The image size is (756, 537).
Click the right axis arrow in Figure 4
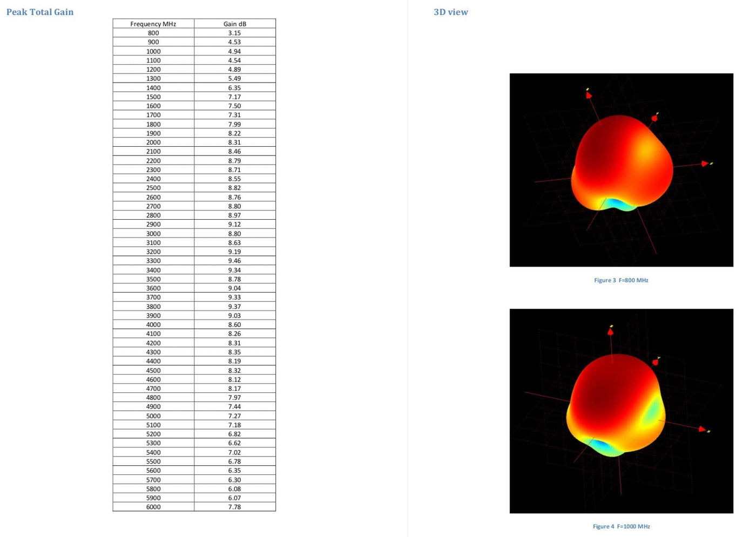click(702, 429)
